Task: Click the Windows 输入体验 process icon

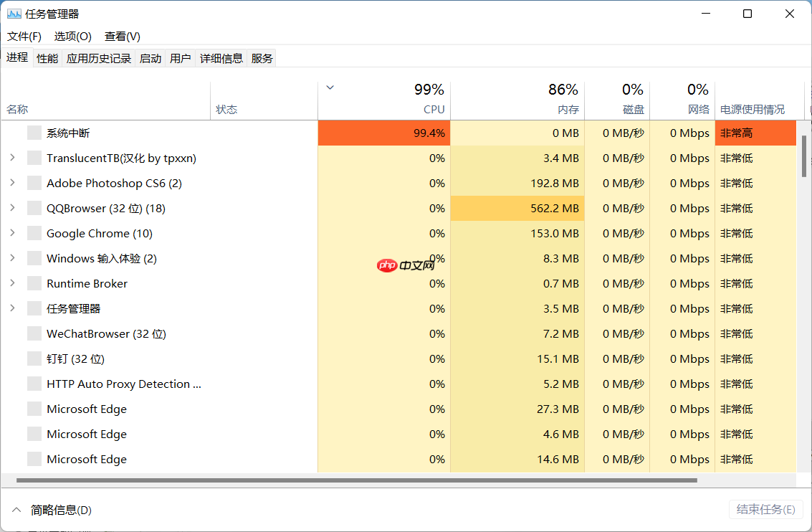Action: pyautogui.click(x=34, y=258)
